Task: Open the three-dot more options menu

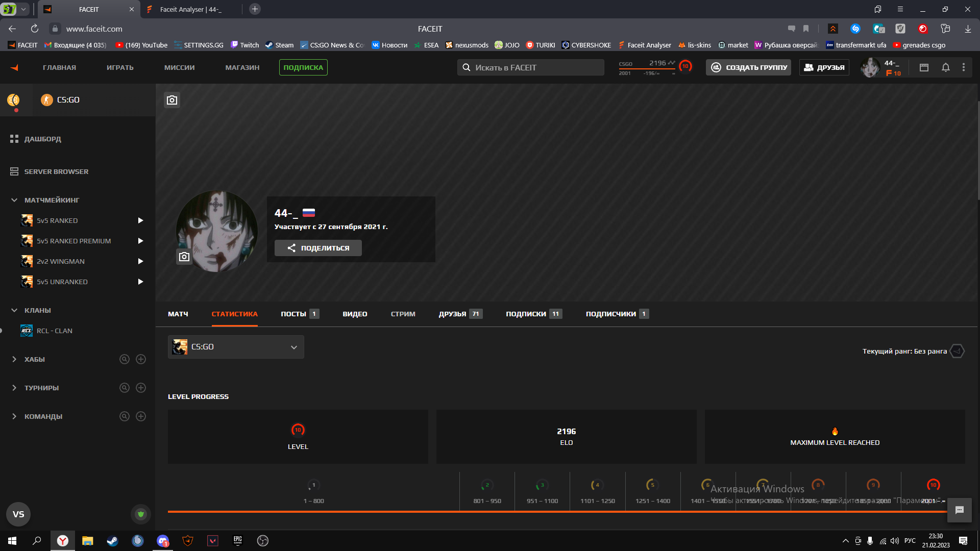Action: tap(964, 67)
